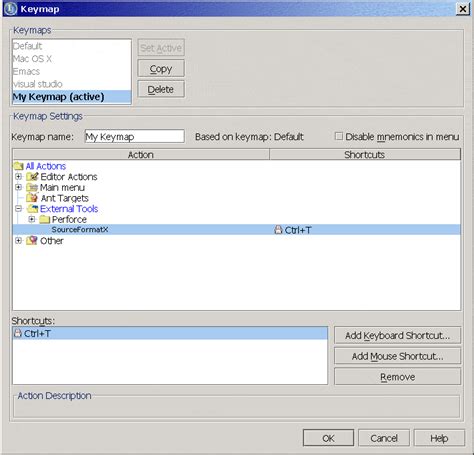Screen dimensions: 474x455
Task: Click the Action column header
Action: pyautogui.click(x=141, y=155)
